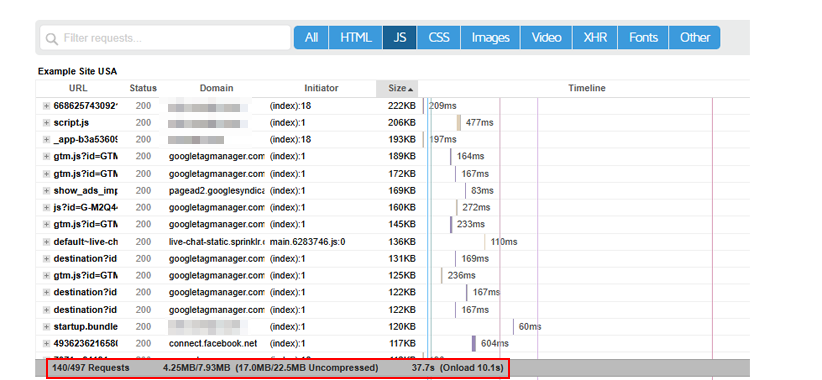
Task: Sort by the Initiator column header
Action: 321,88
